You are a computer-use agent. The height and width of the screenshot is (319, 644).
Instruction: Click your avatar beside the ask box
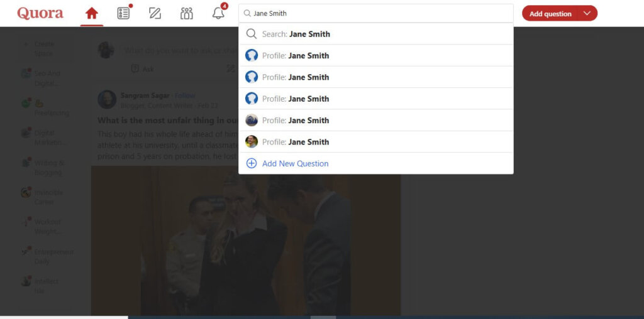[106, 50]
